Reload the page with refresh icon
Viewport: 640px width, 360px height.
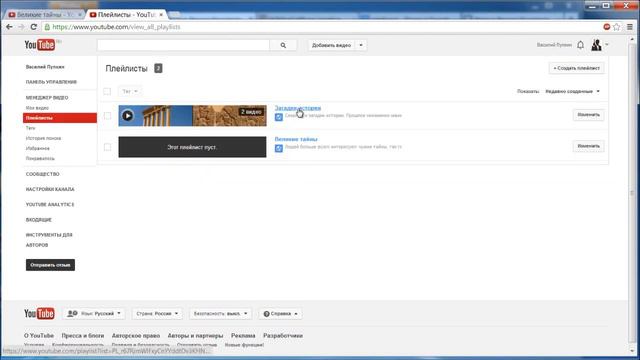(x=34, y=27)
